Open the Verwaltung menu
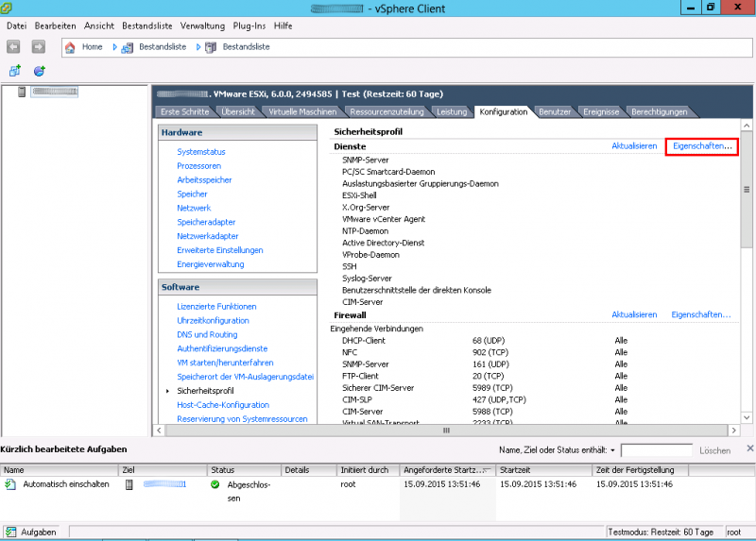Image resolution: width=756 pixels, height=541 pixels. 202,26
